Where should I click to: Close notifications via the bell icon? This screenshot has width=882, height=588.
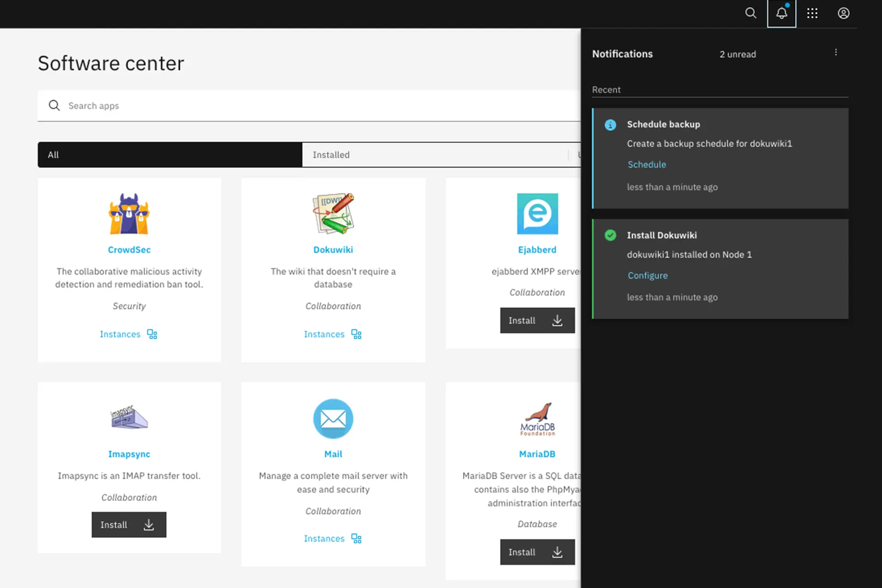(781, 13)
